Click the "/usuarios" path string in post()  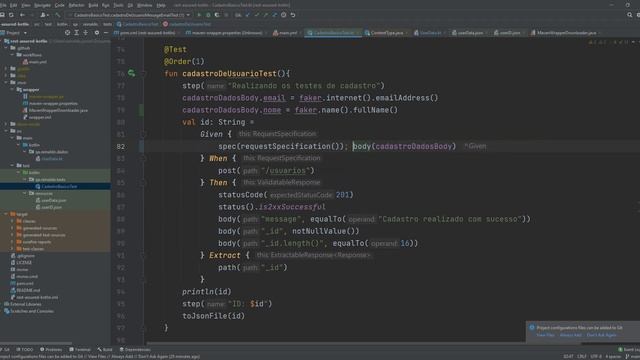click(287, 171)
